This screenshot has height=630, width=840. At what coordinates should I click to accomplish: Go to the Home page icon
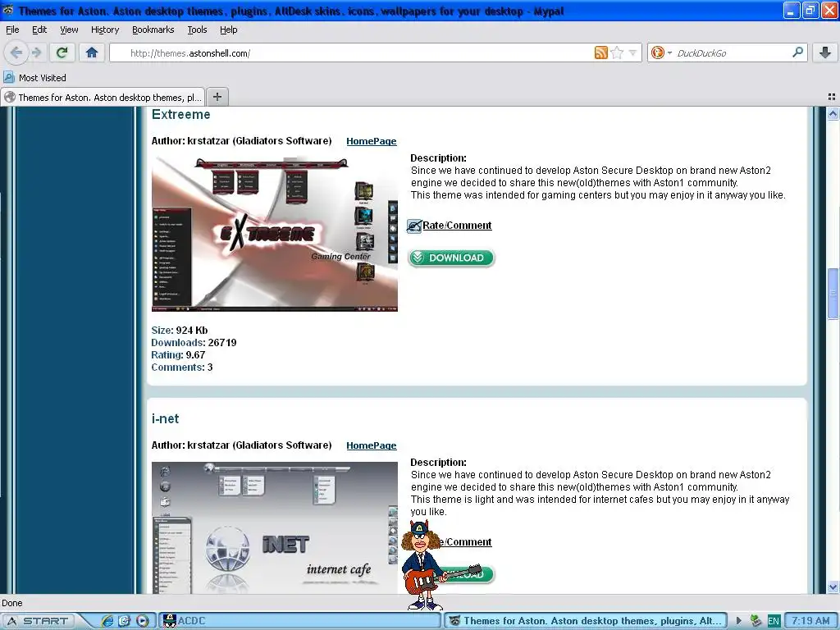[92, 52]
